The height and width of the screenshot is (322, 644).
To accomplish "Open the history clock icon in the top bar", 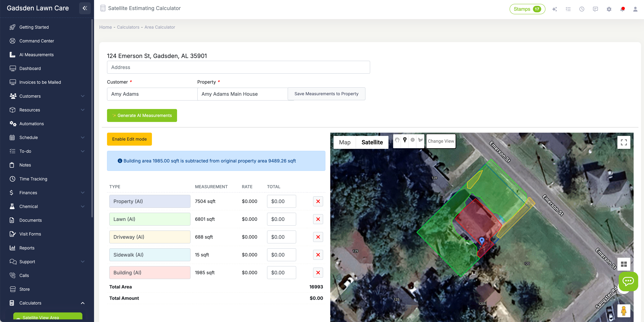I will [x=582, y=9].
